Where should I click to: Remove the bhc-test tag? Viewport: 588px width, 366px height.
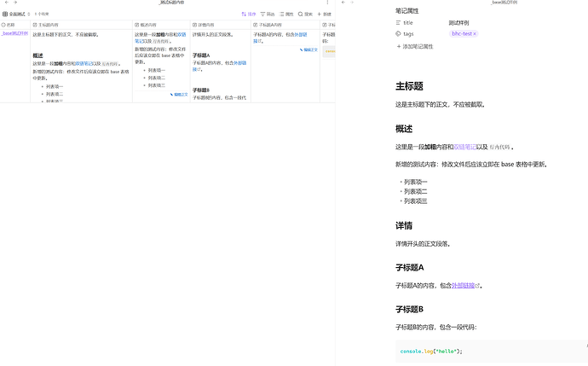point(475,34)
